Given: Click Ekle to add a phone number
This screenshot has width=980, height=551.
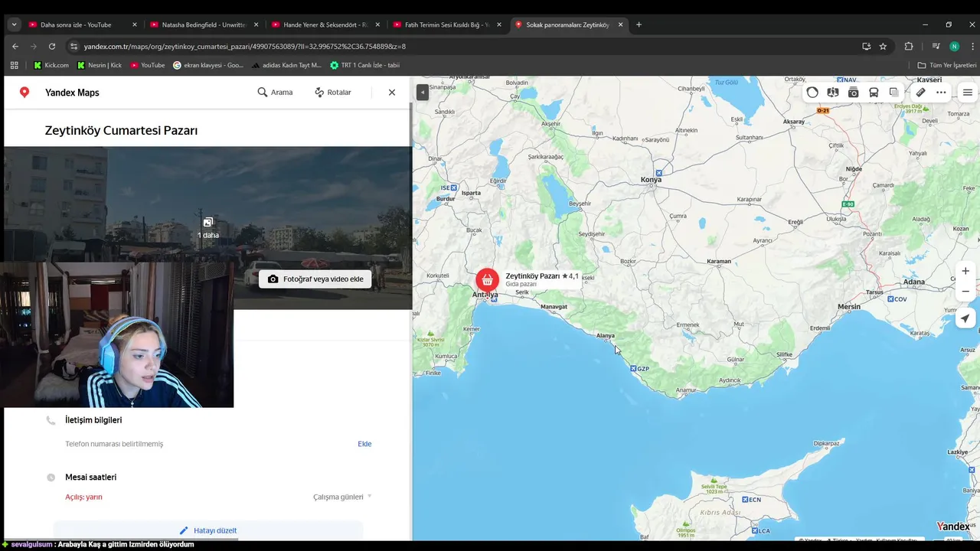Looking at the screenshot, I should coord(364,444).
